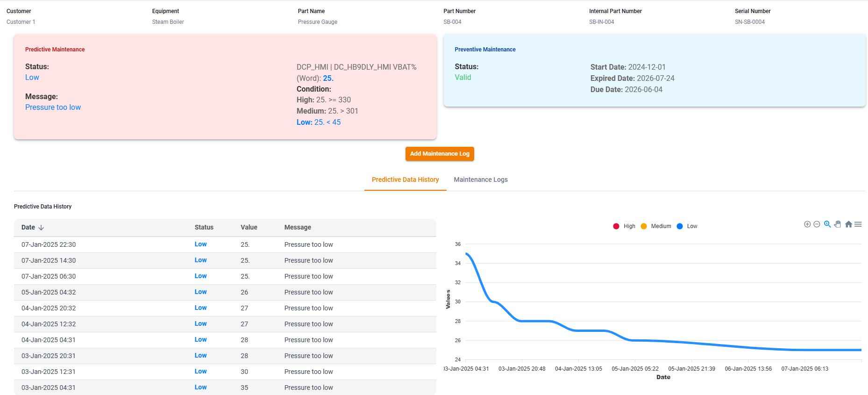Click the chart zoom out minus icon
The image size is (868, 395).
click(817, 224)
